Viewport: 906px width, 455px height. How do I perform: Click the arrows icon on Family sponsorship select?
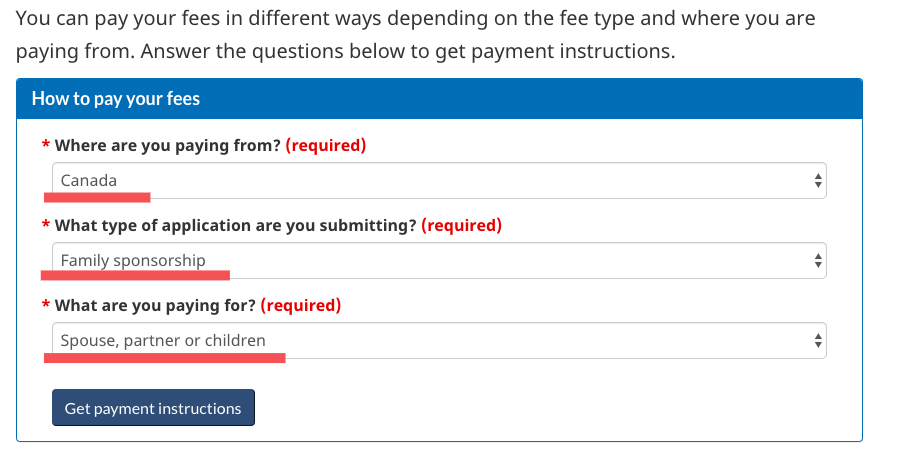[x=818, y=261]
